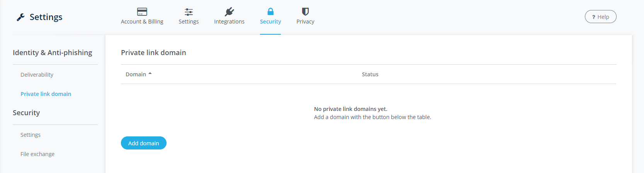Click the Status column header

370,74
